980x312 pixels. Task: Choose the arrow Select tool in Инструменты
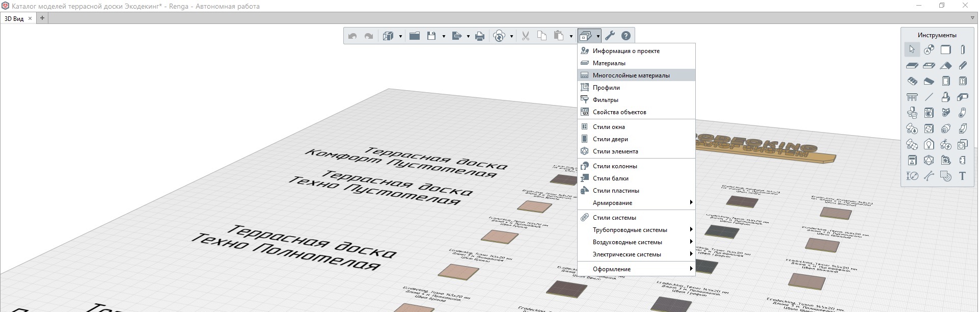coord(912,49)
